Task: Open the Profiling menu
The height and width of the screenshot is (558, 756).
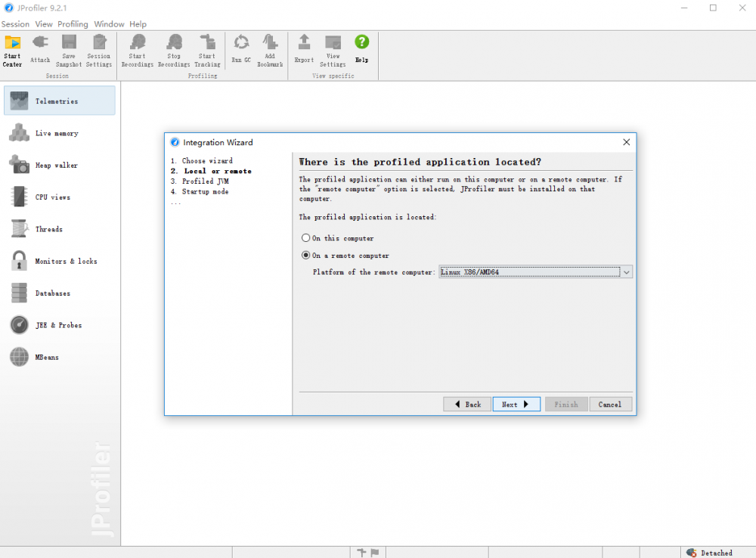Action: 73,23
